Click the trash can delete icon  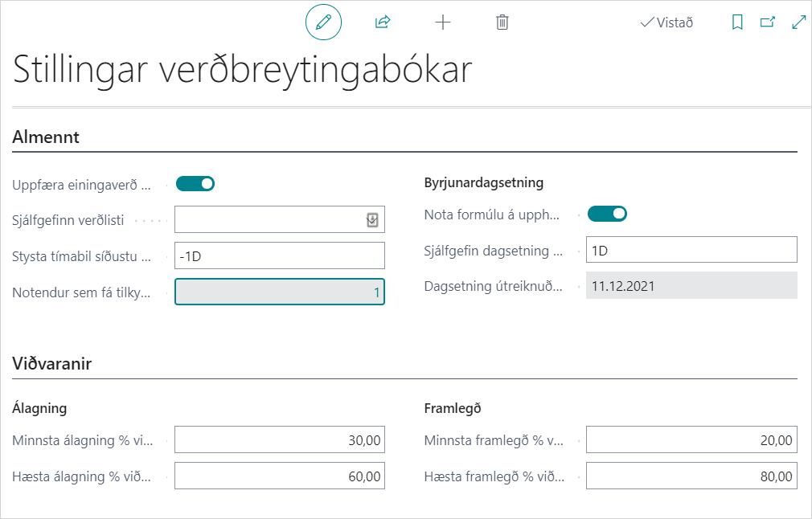(502, 22)
